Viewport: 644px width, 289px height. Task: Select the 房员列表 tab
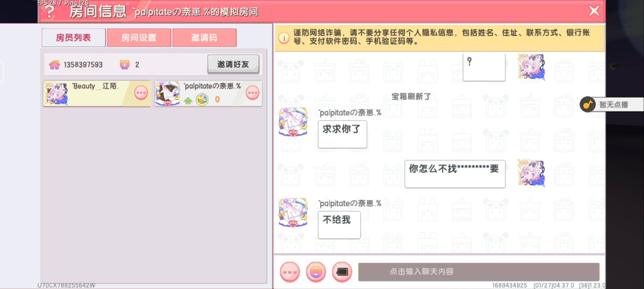pyautogui.click(x=74, y=37)
